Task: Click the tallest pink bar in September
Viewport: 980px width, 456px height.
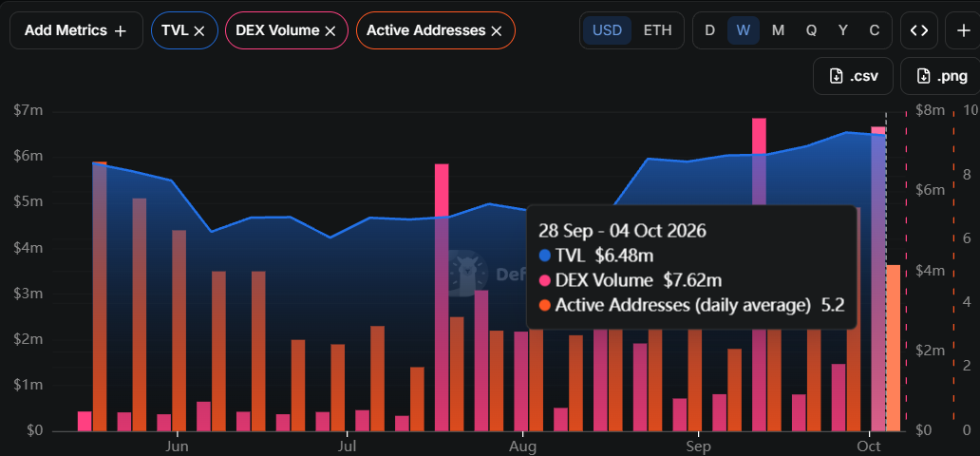Action: click(x=760, y=275)
